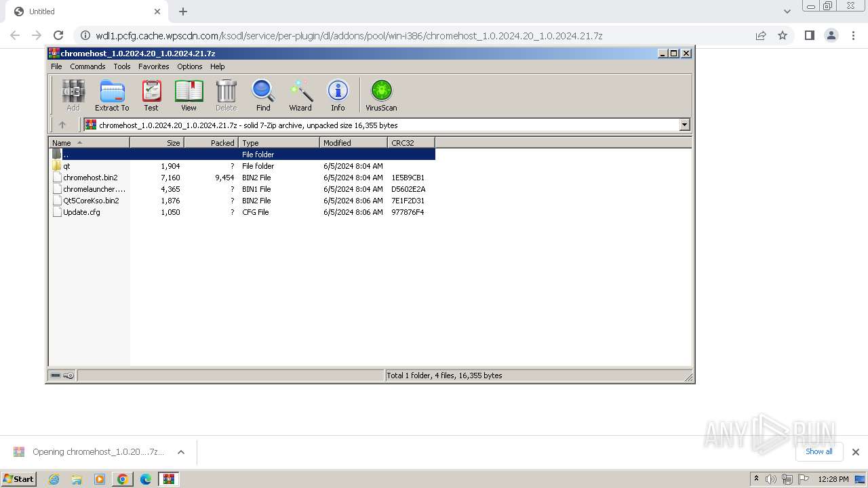Close the Untitled browser tab
868x488 pixels.
(x=157, y=12)
